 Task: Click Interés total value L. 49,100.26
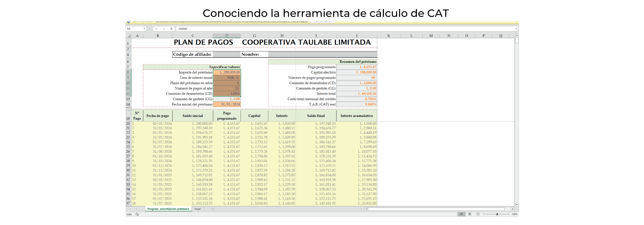[357, 94]
